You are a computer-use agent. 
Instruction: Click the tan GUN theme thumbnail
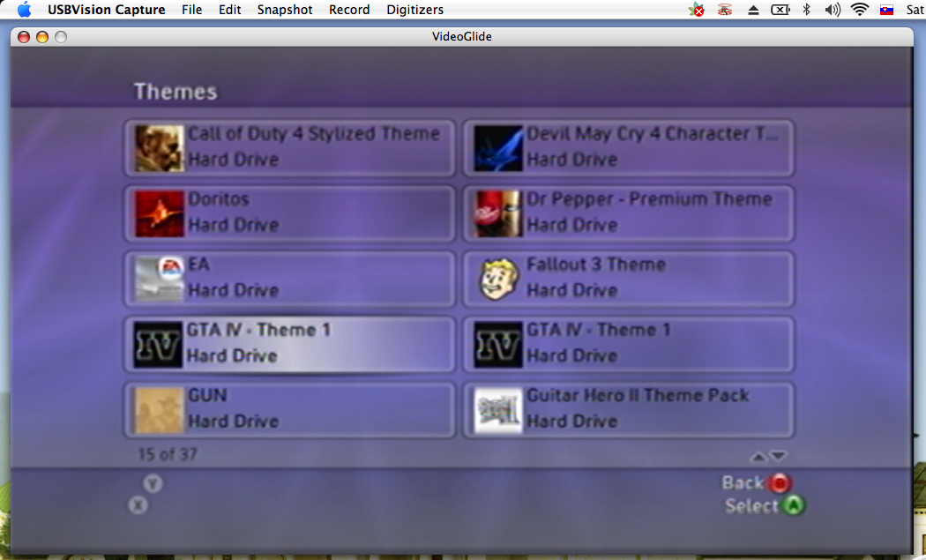tap(159, 411)
